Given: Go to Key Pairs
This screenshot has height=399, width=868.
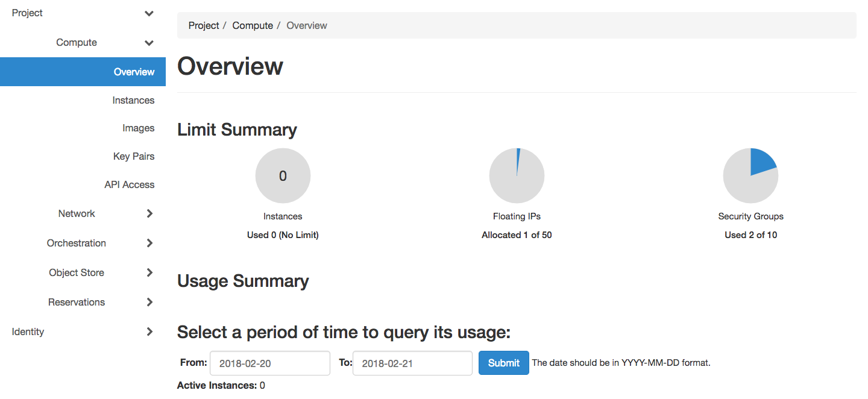Looking at the screenshot, I should pos(134,156).
